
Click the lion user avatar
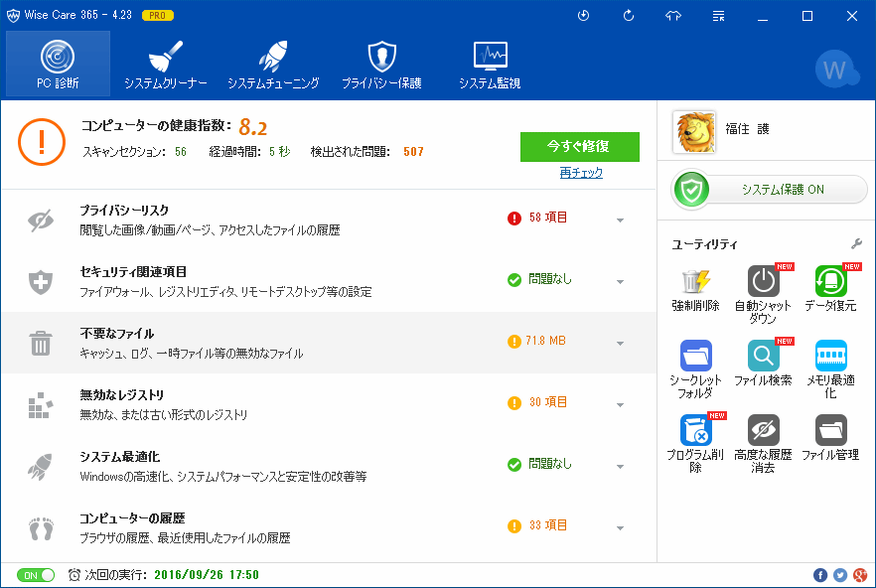(694, 132)
